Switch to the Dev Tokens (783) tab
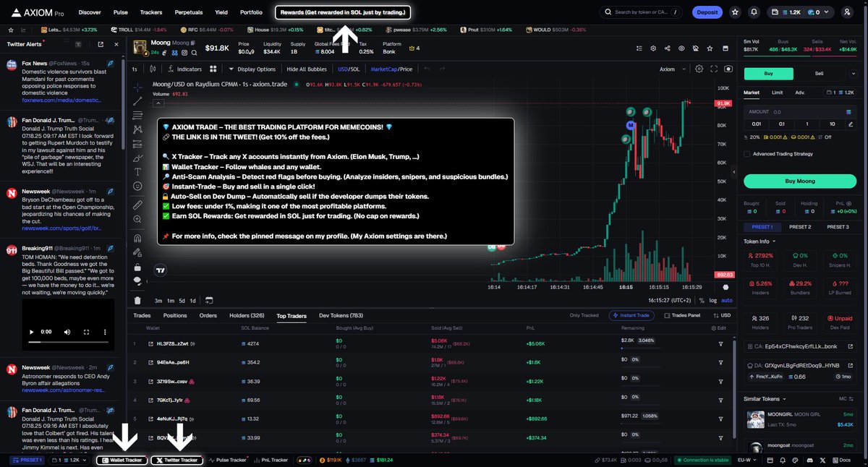The height and width of the screenshot is (467, 868). click(341, 315)
